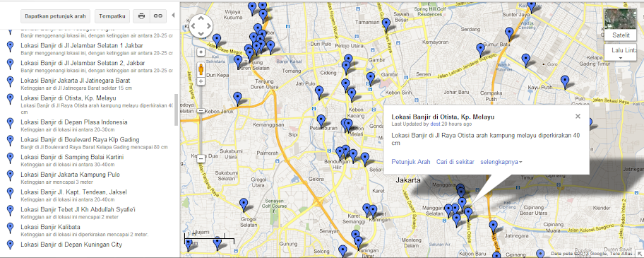
Task: Open the dest user link in popup
Action: (435, 124)
